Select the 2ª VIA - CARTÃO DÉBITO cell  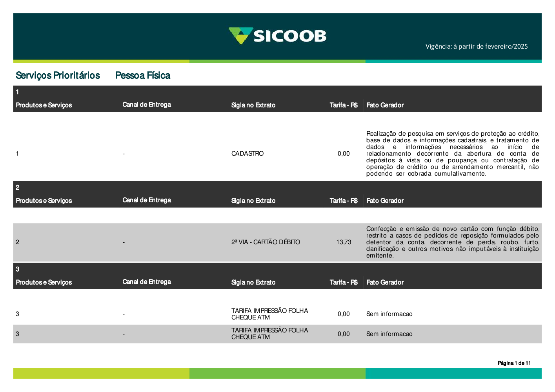pos(266,242)
